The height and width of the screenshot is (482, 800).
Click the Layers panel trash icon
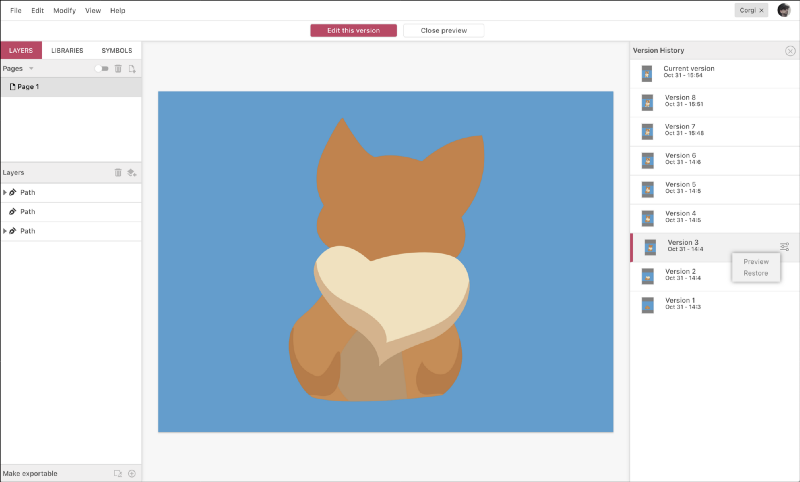(x=118, y=172)
